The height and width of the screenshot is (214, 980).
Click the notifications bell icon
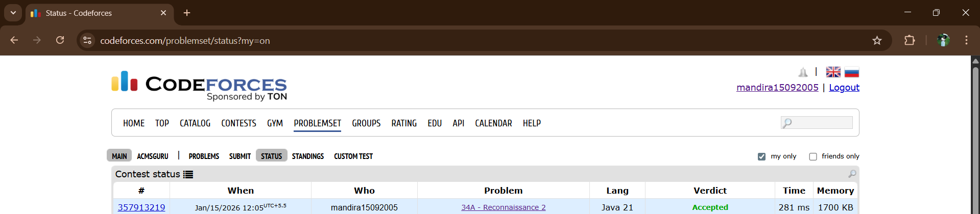[803, 72]
